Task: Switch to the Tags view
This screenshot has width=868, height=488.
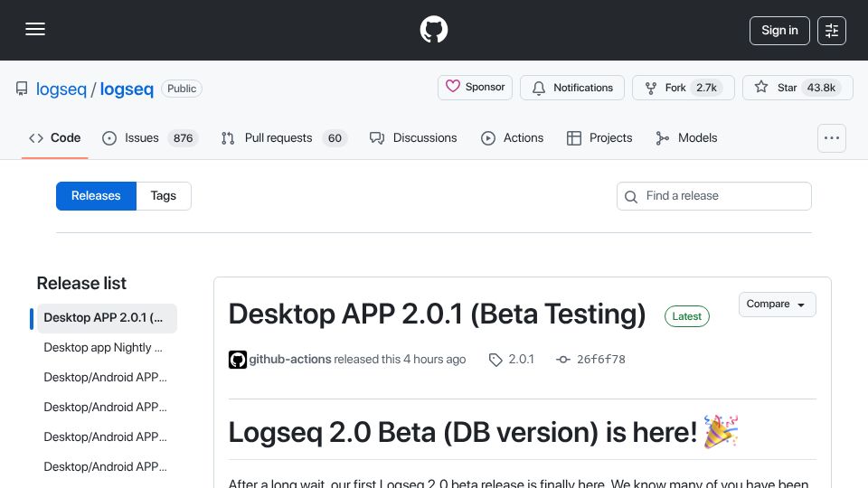Action: (x=164, y=196)
